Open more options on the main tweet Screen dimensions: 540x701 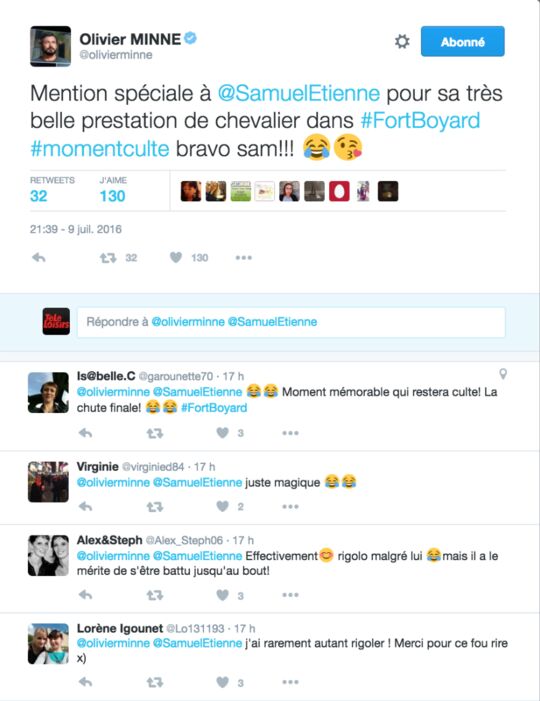[244, 258]
